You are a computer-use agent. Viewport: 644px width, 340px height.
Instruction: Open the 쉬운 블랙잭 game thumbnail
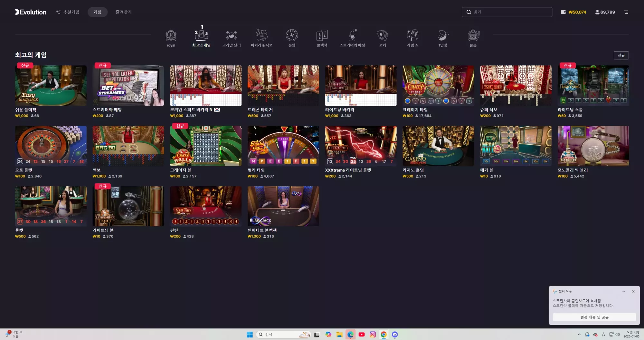click(51, 85)
